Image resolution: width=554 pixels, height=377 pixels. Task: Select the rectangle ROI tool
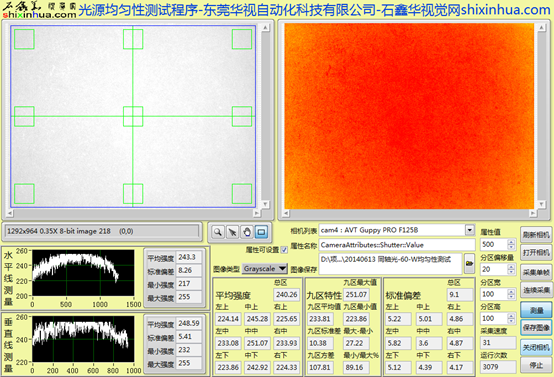click(x=261, y=232)
